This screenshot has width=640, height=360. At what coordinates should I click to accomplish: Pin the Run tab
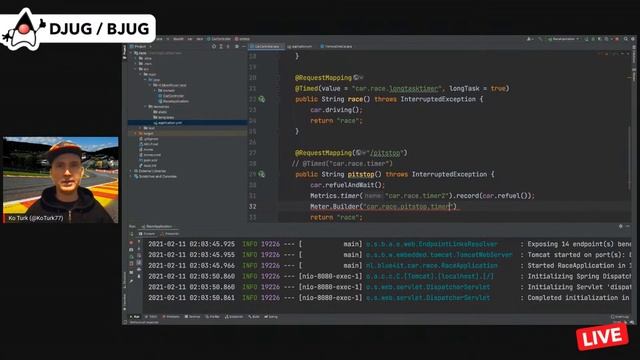(x=131, y=281)
